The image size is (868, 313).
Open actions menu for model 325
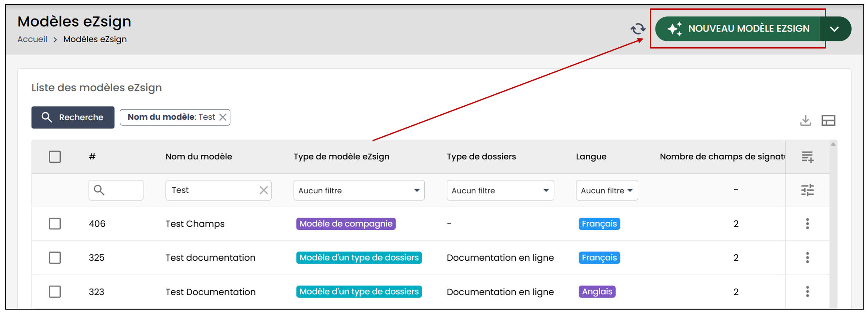(808, 258)
